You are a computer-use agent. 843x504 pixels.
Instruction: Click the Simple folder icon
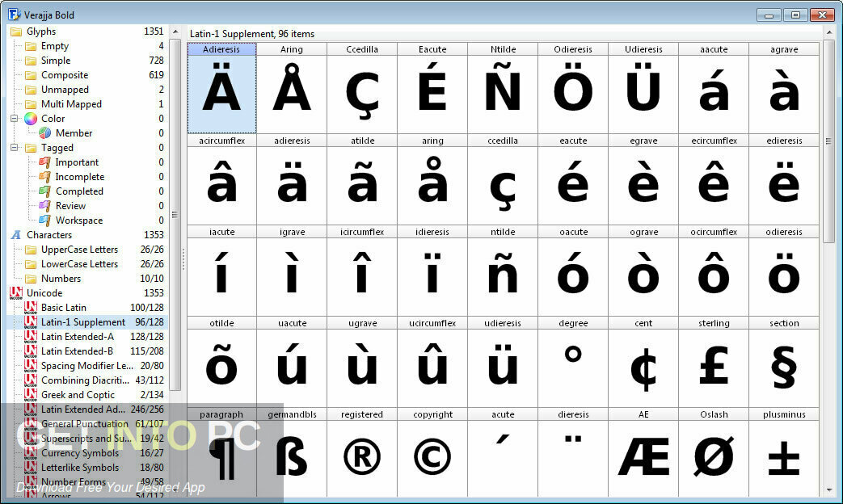click(32, 61)
